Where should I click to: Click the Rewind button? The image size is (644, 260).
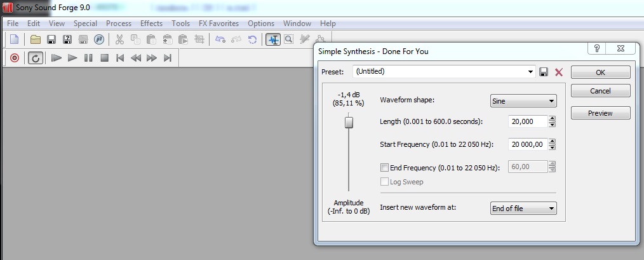[x=136, y=58]
